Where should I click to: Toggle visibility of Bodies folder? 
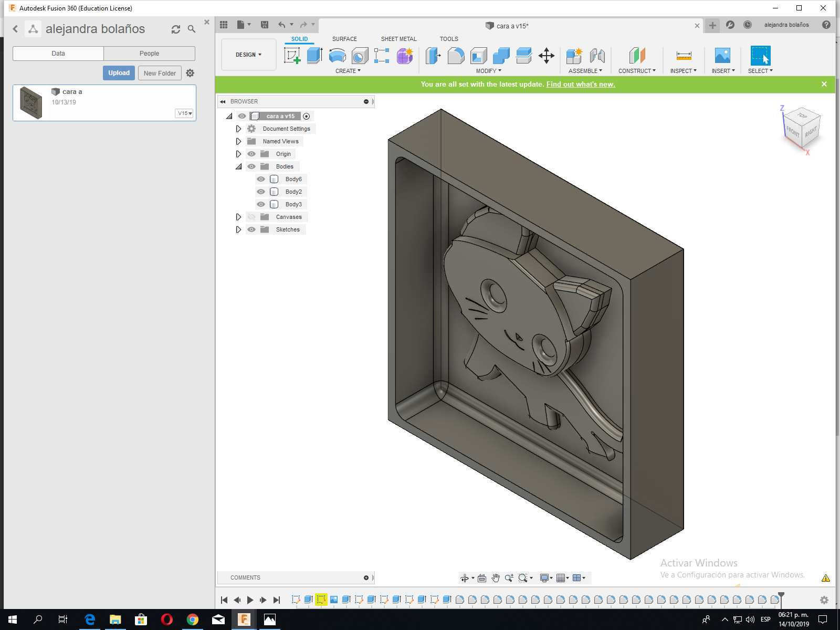[x=251, y=166]
